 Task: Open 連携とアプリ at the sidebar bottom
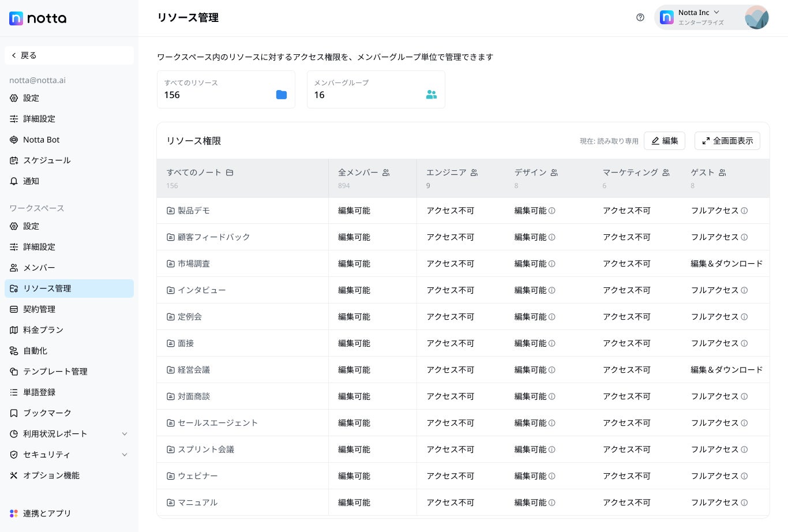[x=69, y=514]
